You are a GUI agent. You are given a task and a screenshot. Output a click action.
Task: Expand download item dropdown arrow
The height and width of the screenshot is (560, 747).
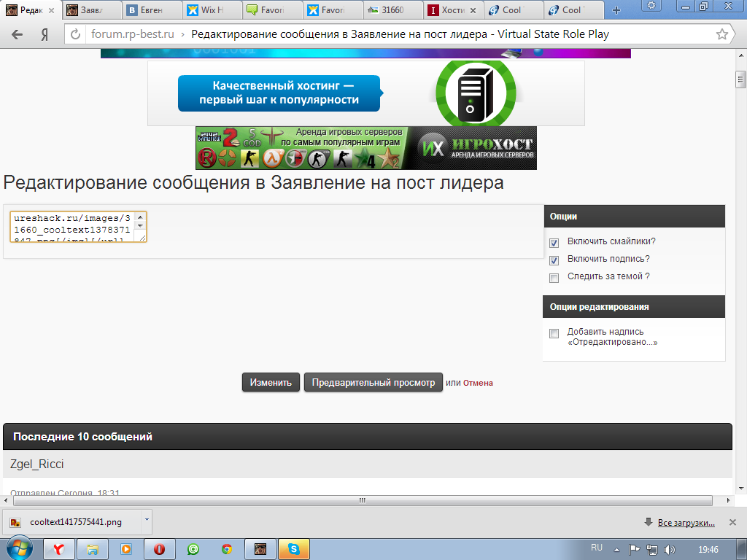coord(147,519)
